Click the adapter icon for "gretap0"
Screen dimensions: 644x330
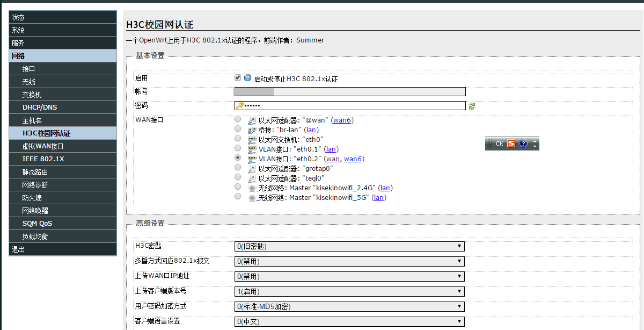pyautogui.click(x=252, y=169)
